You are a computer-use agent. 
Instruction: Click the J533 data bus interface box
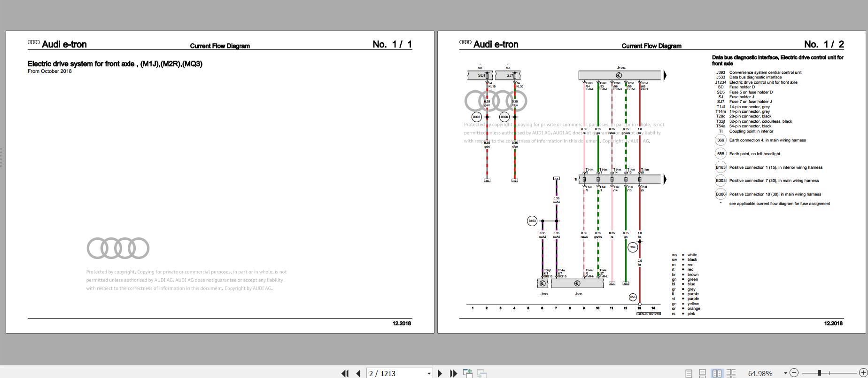coord(577,283)
